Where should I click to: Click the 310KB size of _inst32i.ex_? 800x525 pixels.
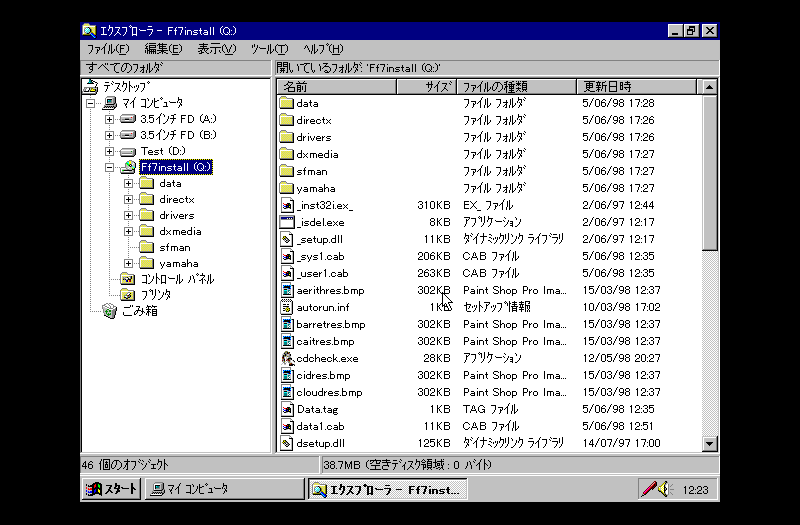tap(434, 205)
